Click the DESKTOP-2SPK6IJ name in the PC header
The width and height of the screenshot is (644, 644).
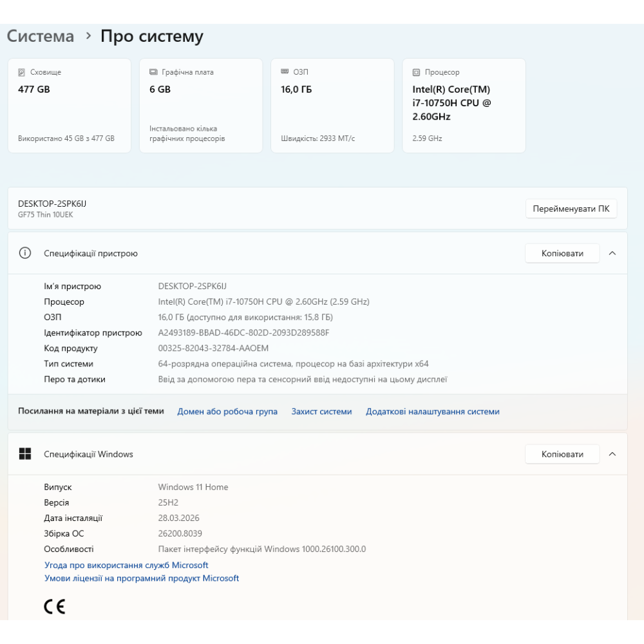pos(52,204)
